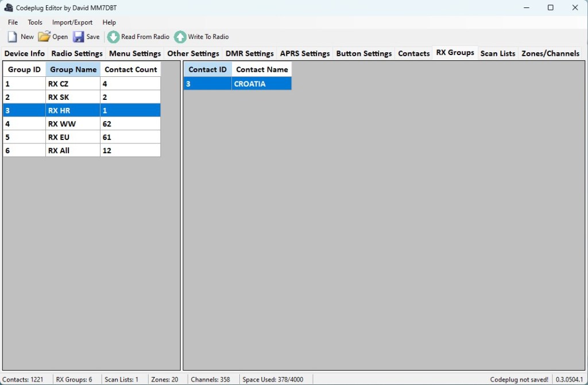588x385 pixels.
Task: Click the app icon in title bar
Action: click(x=9, y=8)
